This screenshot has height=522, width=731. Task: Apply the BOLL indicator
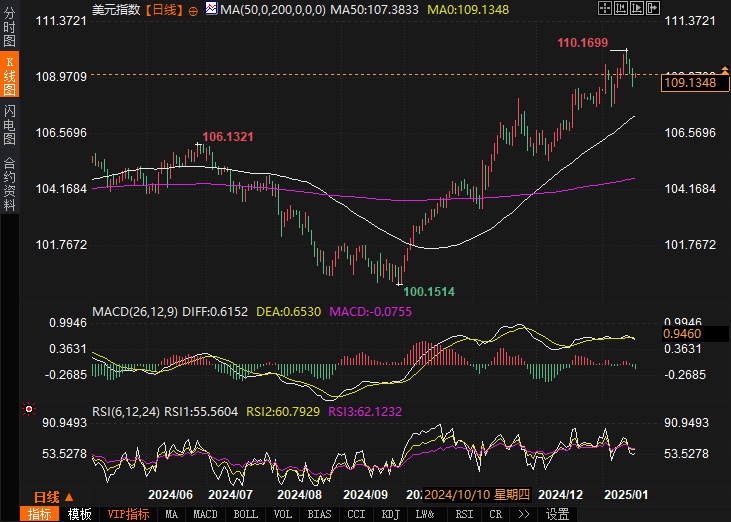(245, 514)
